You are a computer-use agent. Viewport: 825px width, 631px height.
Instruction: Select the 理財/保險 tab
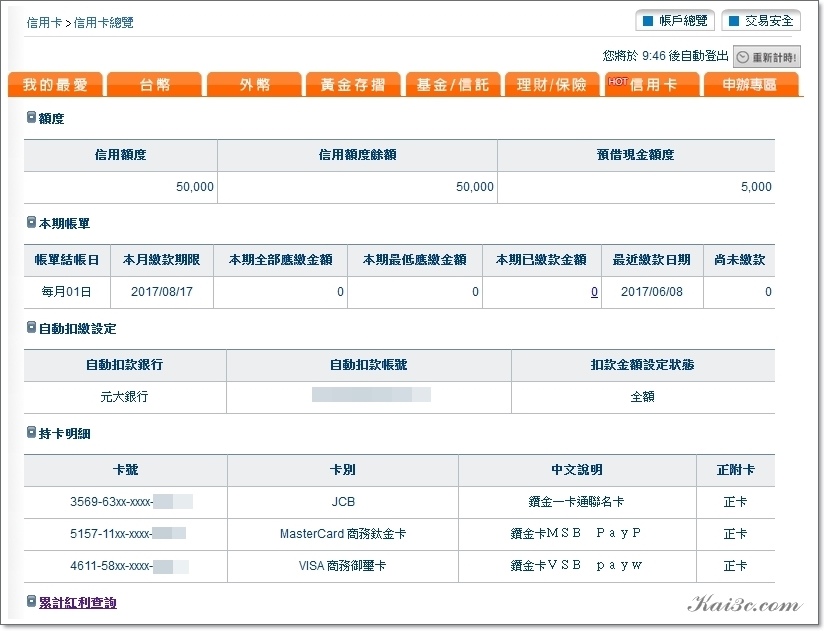552,84
